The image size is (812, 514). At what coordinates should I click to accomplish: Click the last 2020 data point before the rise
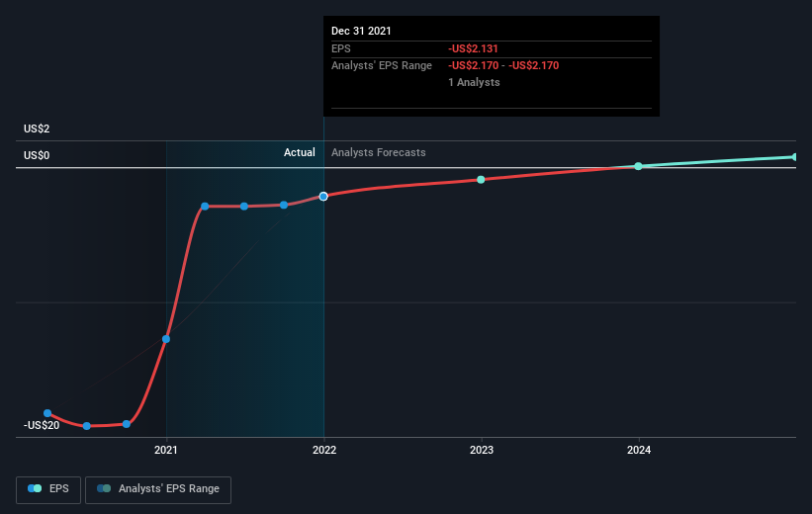[127, 424]
